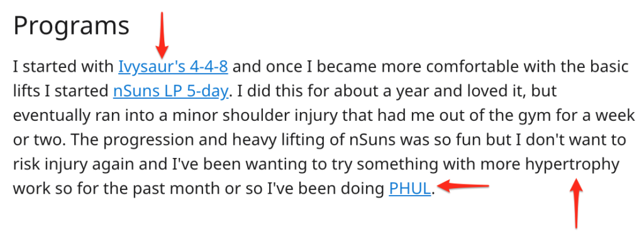Screen dimensions: 644x241
Task: Open the Ivysaur's 4-4-8 link
Action: click(173, 66)
